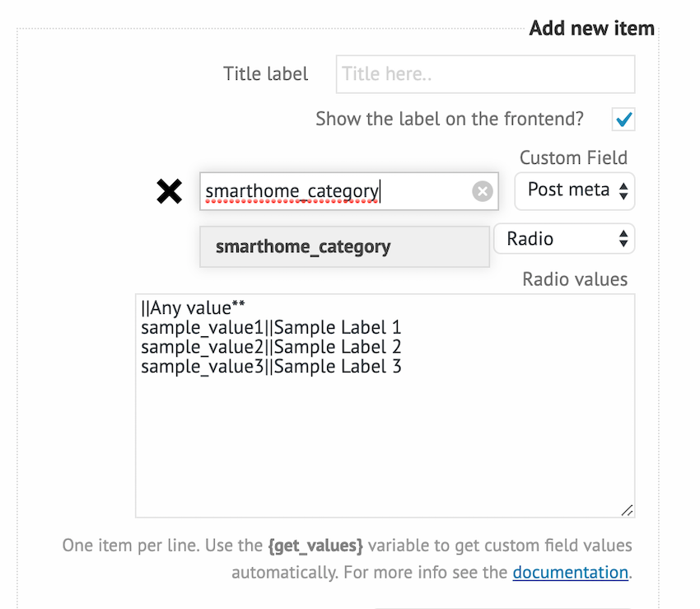Click the black X remove icon
Viewport: 700px width, 609px height.
point(170,192)
